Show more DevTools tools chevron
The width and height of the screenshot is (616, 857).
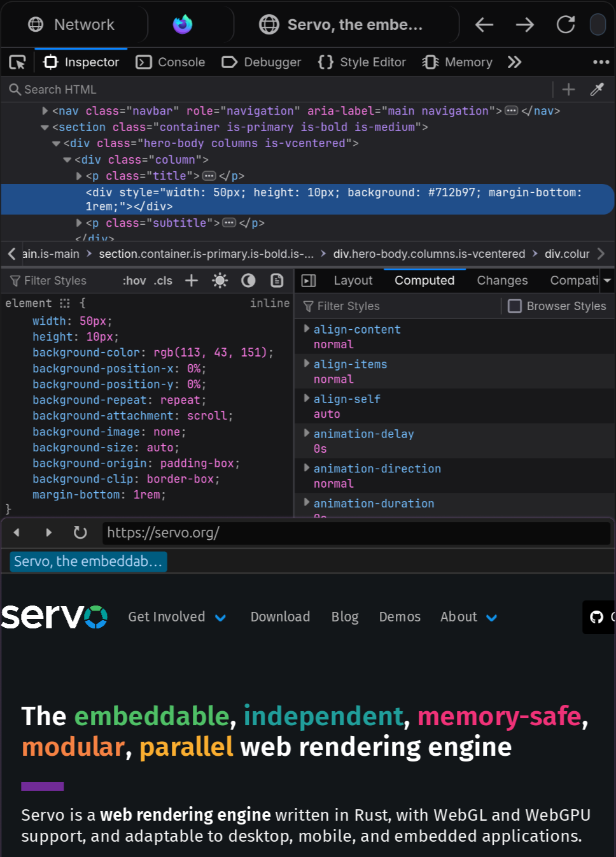click(514, 62)
